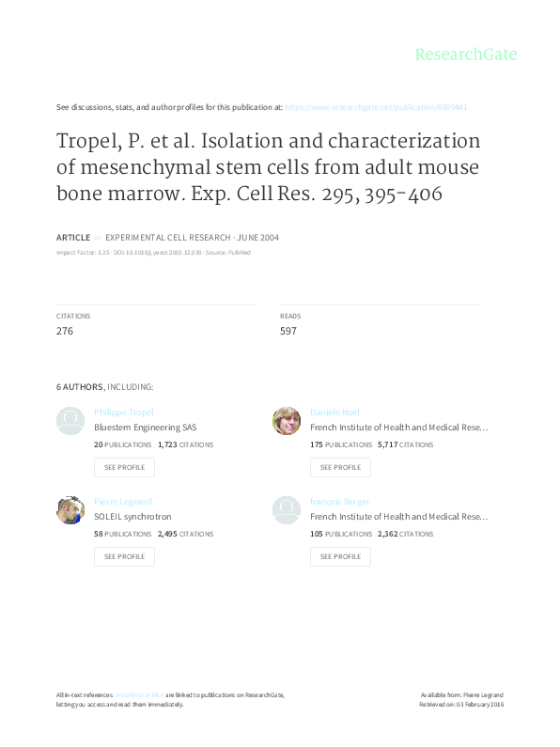Click françois Berger's placeholder avatar
The height and width of the screenshot is (747, 560).
(287, 510)
